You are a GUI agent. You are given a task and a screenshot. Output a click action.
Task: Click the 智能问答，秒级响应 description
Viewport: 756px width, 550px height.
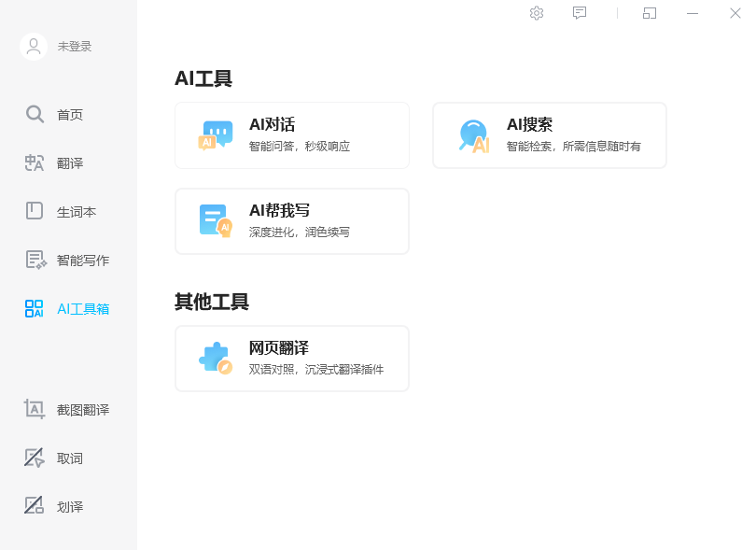coord(300,147)
